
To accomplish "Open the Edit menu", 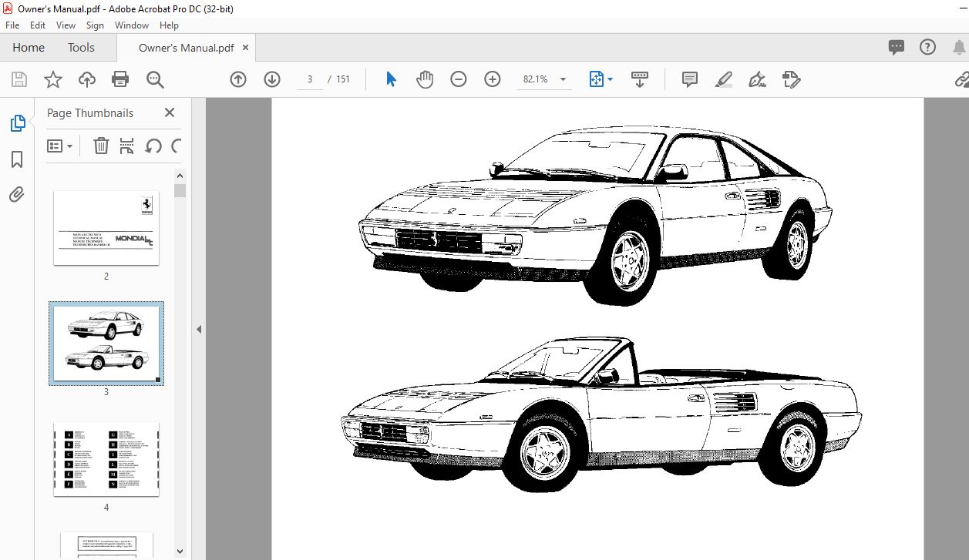I will (38, 25).
